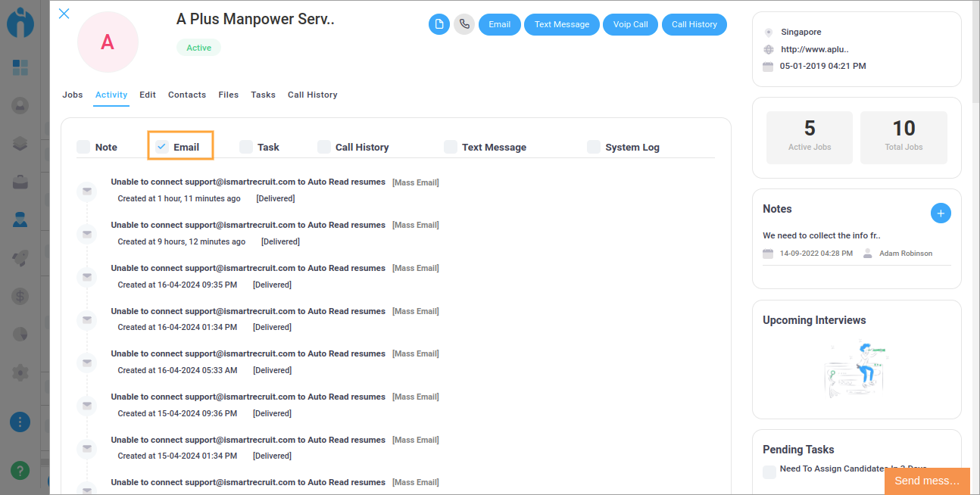Click the grey phone icon button
This screenshot has height=495, width=980.
(464, 24)
